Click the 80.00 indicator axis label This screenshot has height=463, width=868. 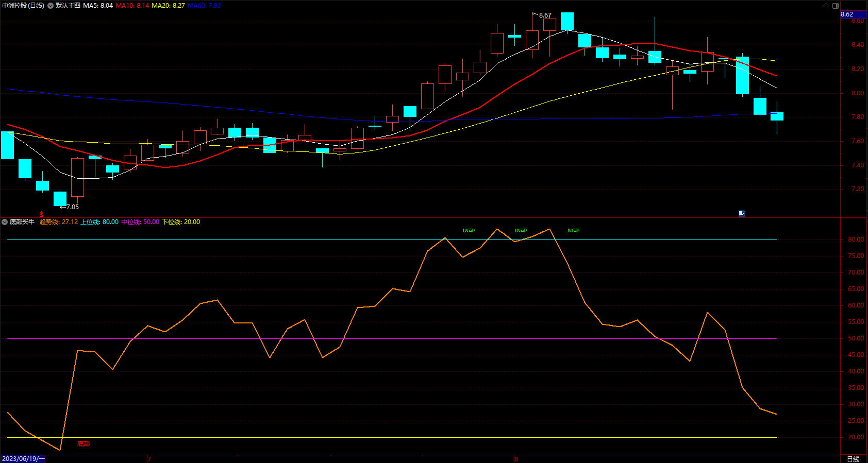point(856,239)
